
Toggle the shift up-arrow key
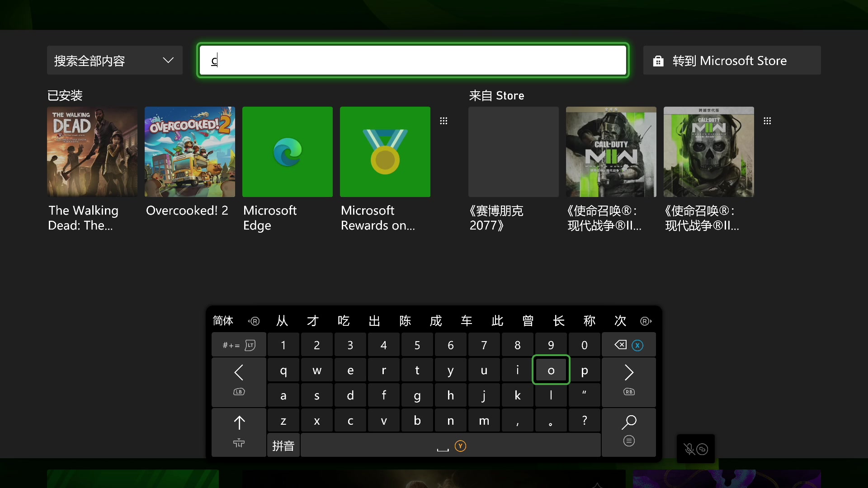tap(239, 432)
